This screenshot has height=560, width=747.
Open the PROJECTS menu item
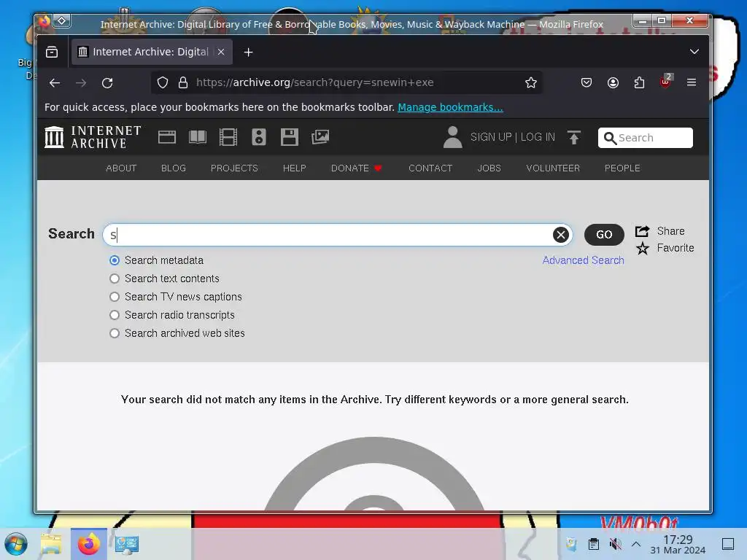pyautogui.click(x=234, y=168)
